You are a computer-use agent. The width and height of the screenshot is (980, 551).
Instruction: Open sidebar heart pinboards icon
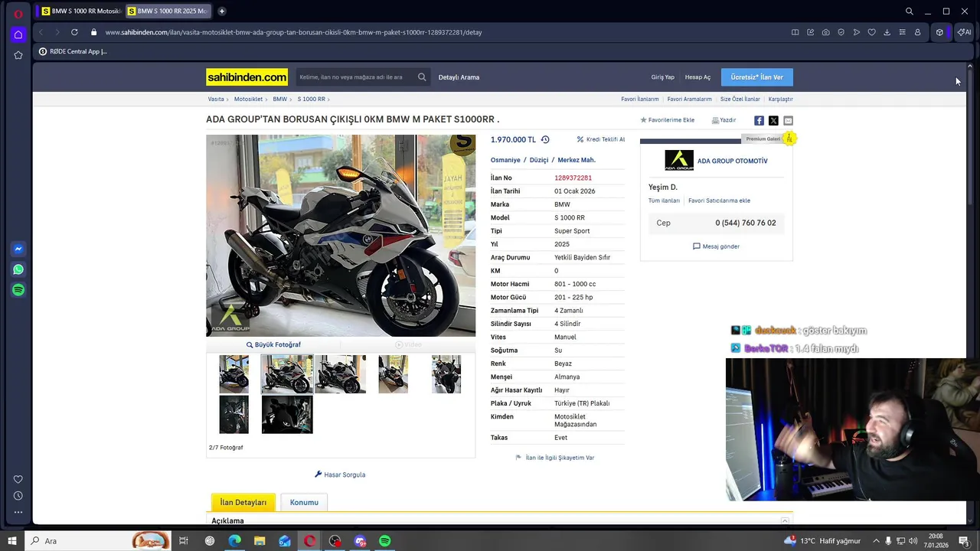click(x=18, y=479)
